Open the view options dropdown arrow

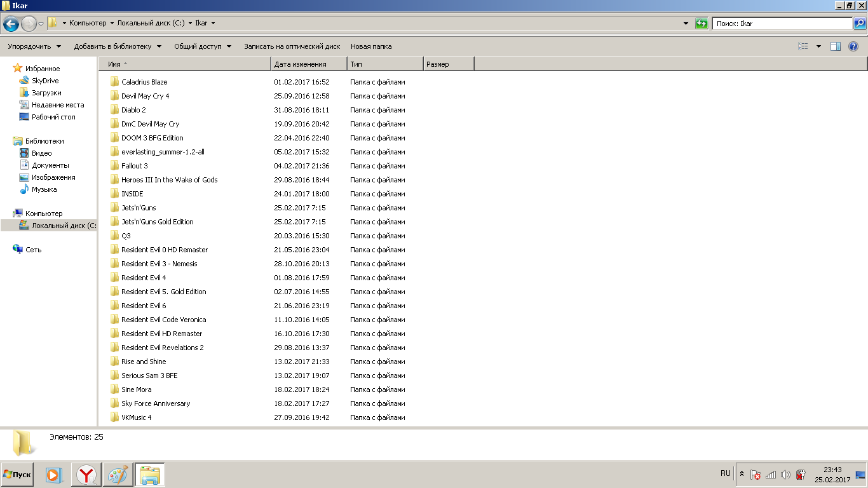pyautogui.click(x=818, y=46)
